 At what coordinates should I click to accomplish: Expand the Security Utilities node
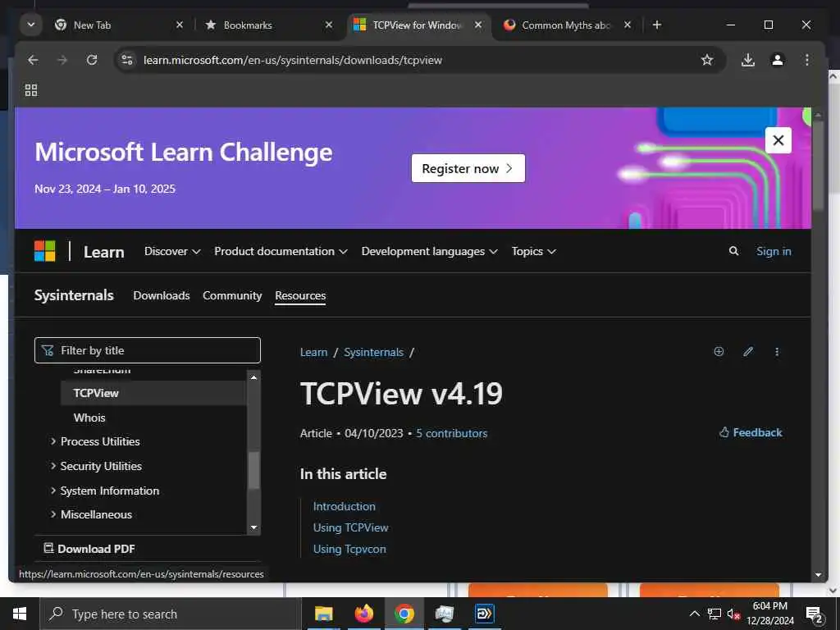point(96,466)
